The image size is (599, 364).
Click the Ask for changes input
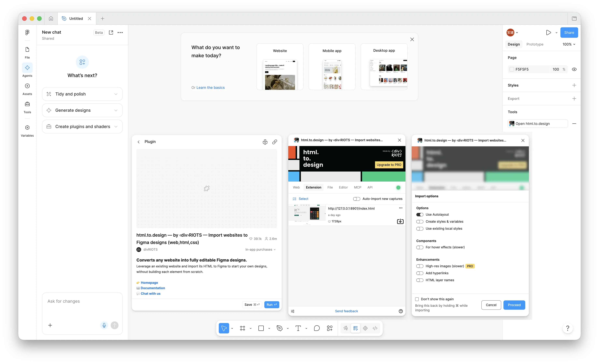click(x=82, y=301)
